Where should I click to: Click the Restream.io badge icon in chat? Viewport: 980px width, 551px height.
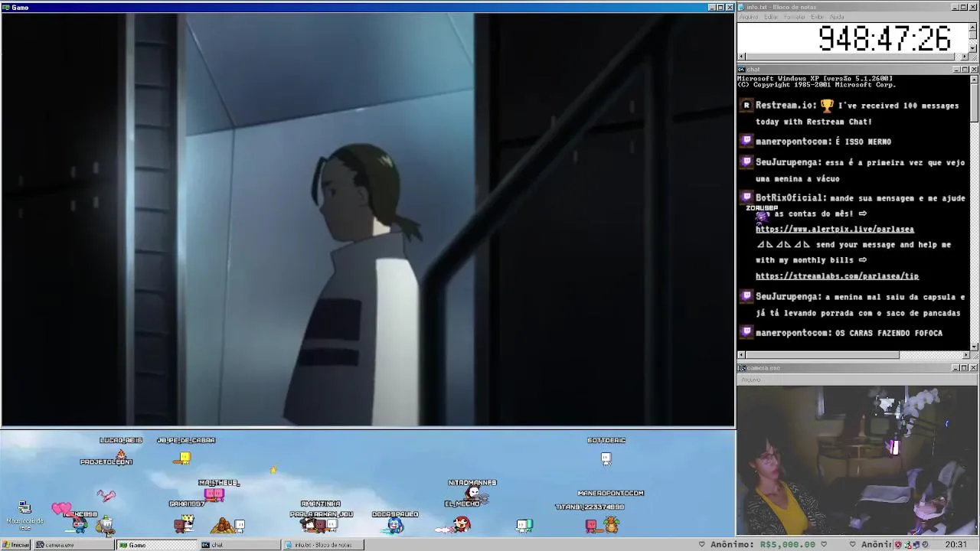[747, 106]
